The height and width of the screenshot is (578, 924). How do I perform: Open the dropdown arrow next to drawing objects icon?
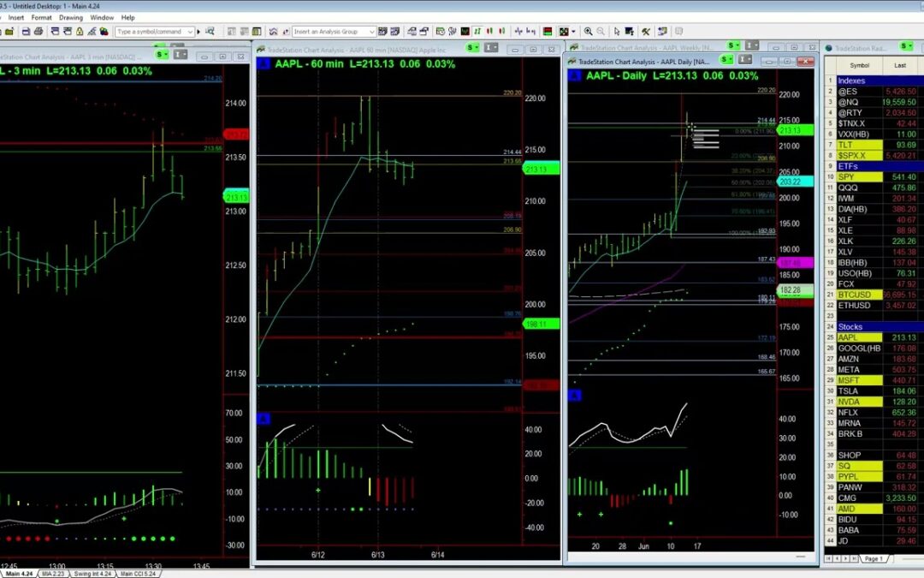573,32
